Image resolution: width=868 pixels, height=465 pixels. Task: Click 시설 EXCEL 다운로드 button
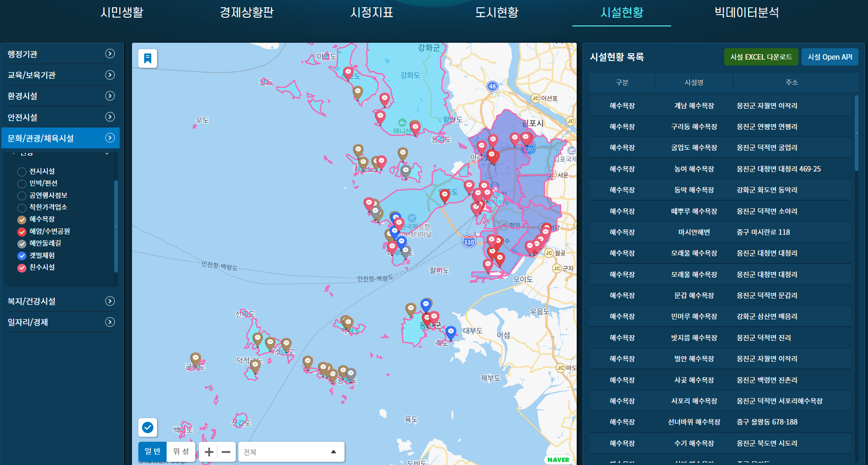[761, 57]
